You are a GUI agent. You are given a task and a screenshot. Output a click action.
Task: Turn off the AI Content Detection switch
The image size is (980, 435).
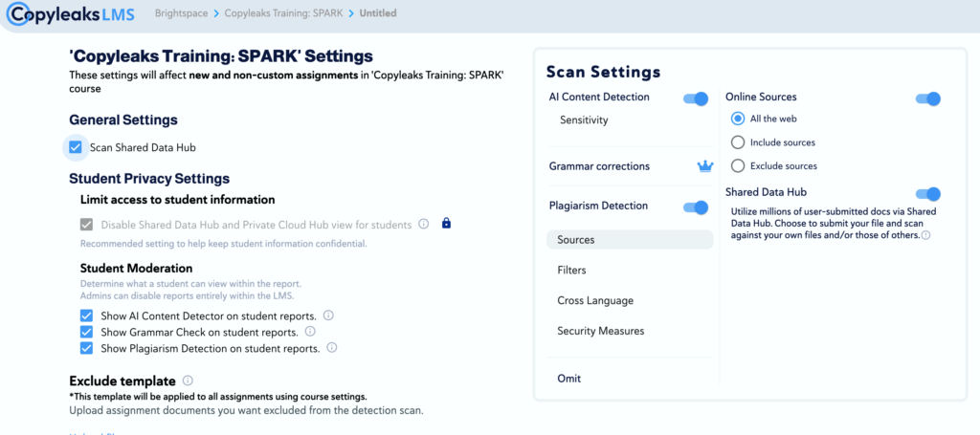(x=696, y=98)
